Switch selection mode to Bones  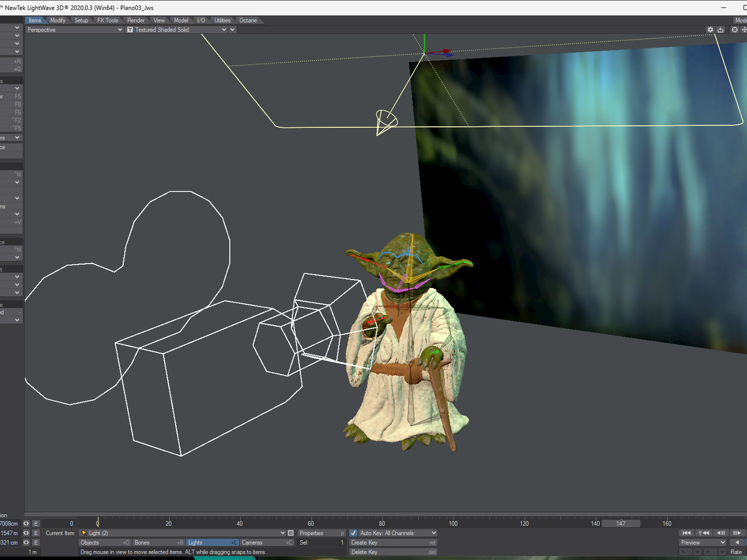coord(159,542)
